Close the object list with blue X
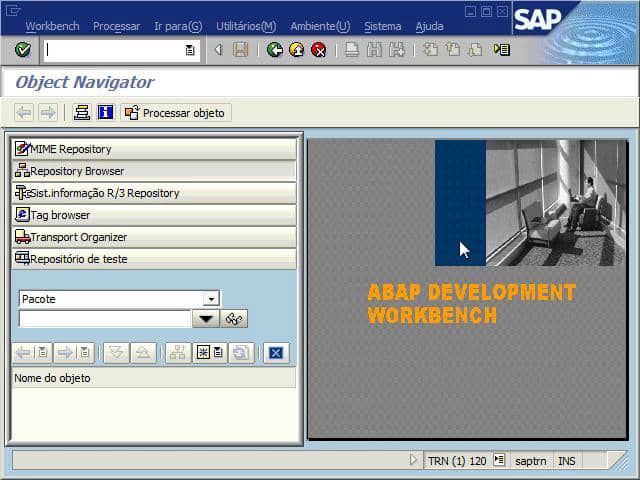The image size is (640, 480). (x=276, y=352)
